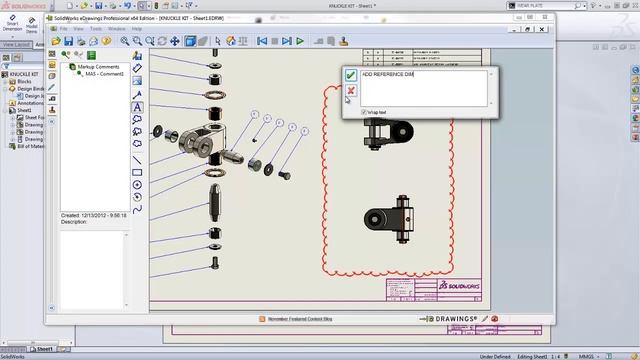Click inside the comment text box

pyautogui.click(x=424, y=89)
